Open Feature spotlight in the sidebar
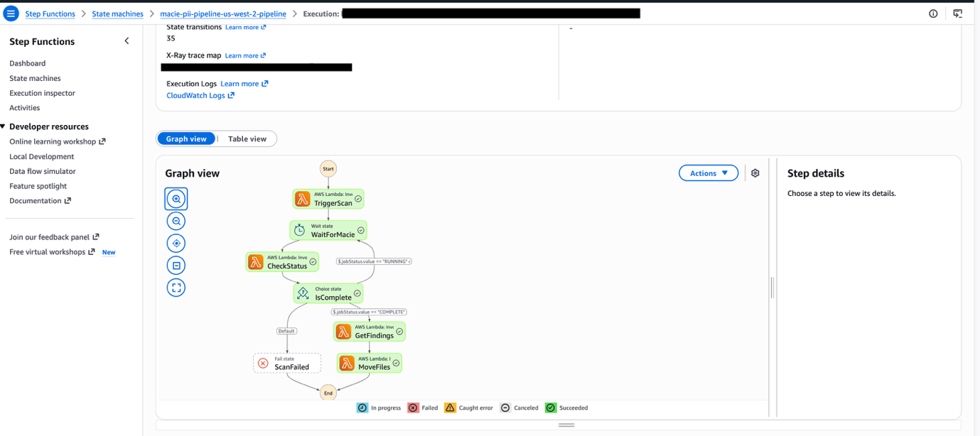Screen dimensions: 980x436 pos(38,186)
